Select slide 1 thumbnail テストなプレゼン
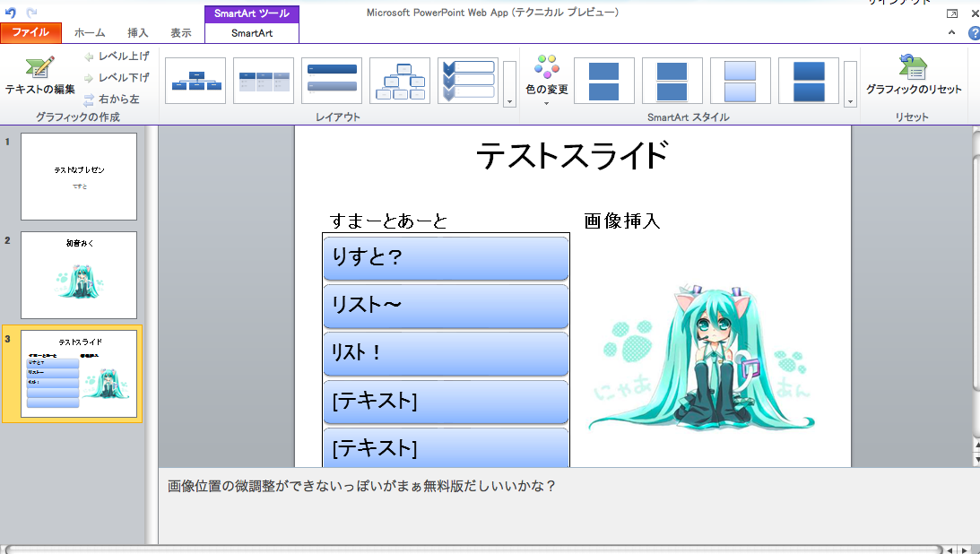 click(79, 176)
